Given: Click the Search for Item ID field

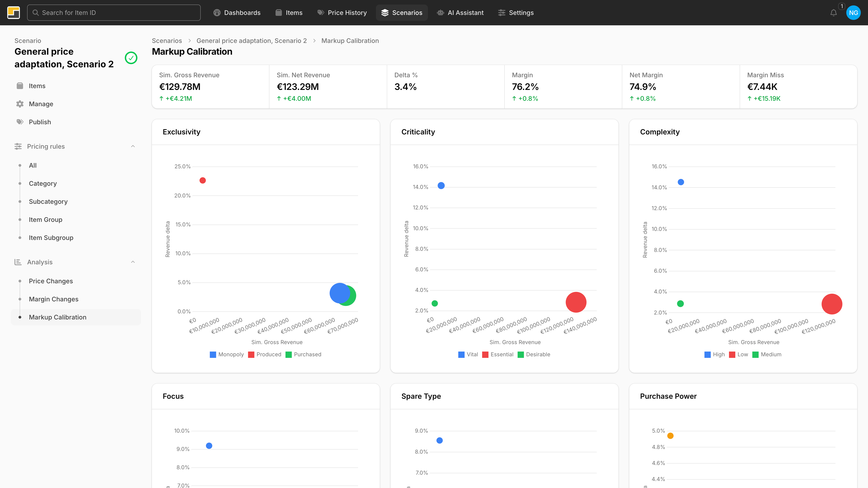Looking at the screenshot, I should pos(113,12).
